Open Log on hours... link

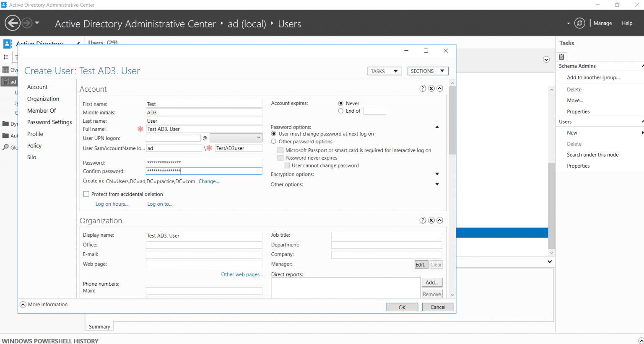click(112, 204)
